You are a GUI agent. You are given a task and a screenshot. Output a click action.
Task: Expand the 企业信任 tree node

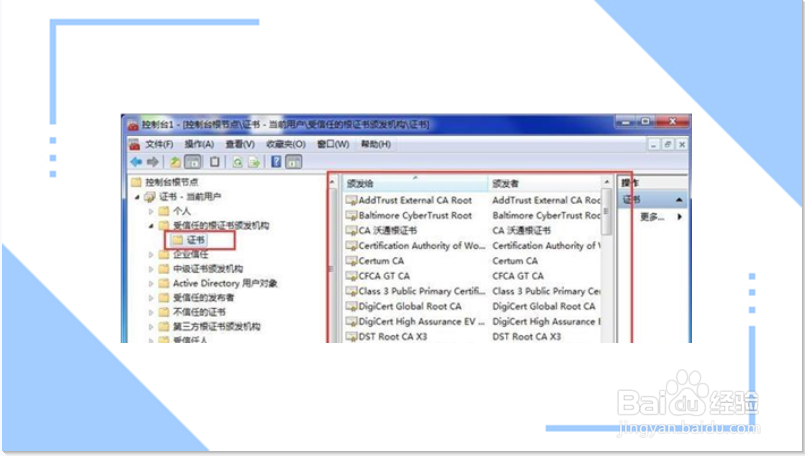[x=151, y=254]
